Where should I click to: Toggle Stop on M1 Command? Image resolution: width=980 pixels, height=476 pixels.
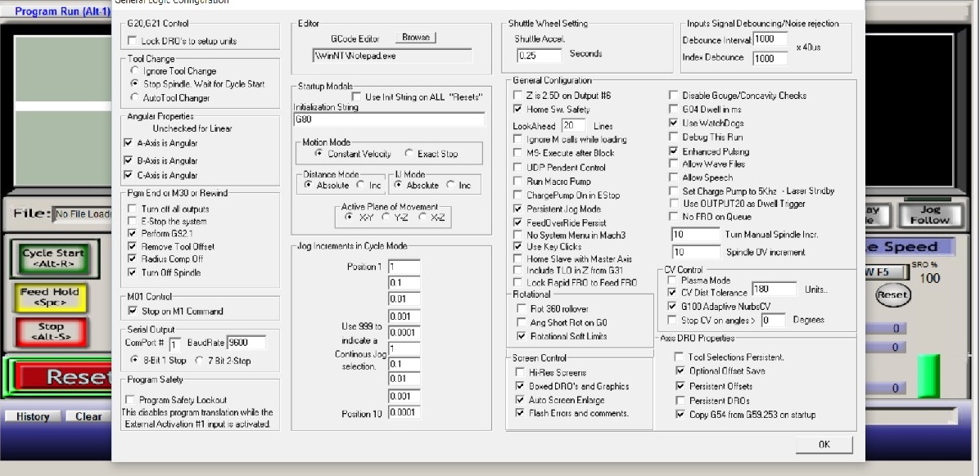[x=132, y=311]
